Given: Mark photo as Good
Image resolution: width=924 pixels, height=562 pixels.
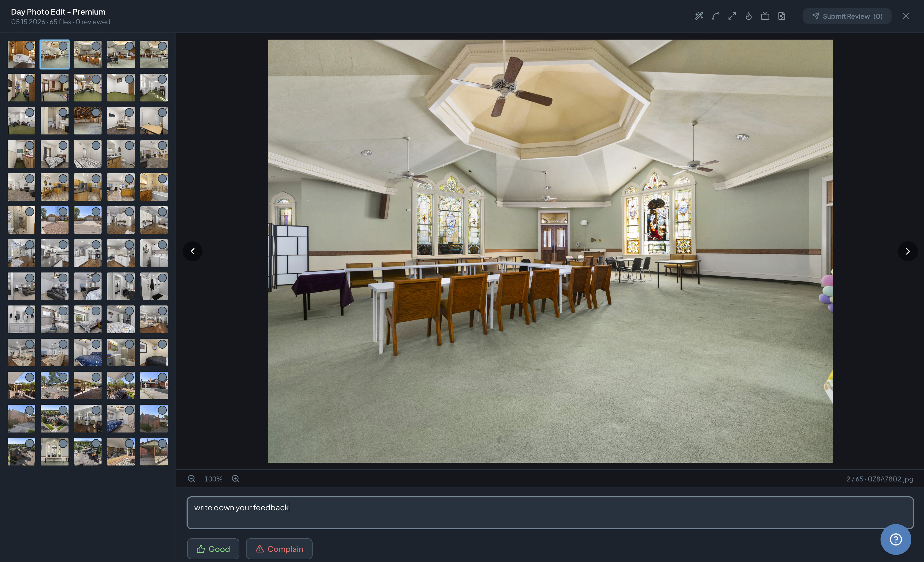Looking at the screenshot, I should coord(213,549).
